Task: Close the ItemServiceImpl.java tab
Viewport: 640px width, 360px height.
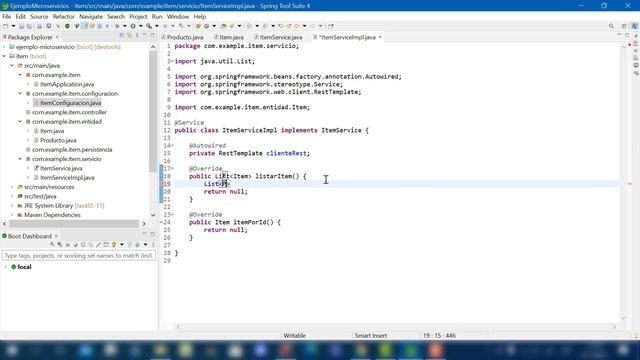Action: pyautogui.click(x=380, y=37)
